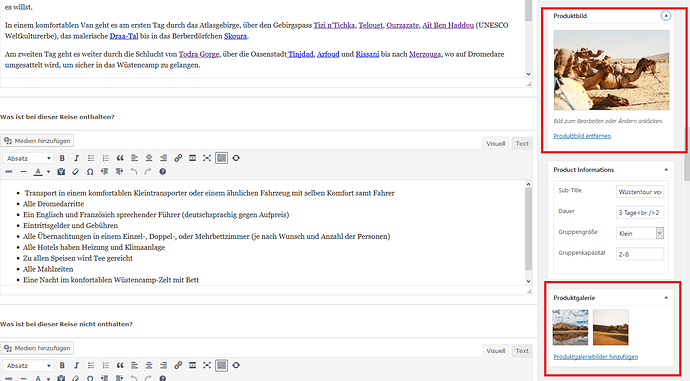Click the blockquote icon in the middle editor

tap(120, 158)
